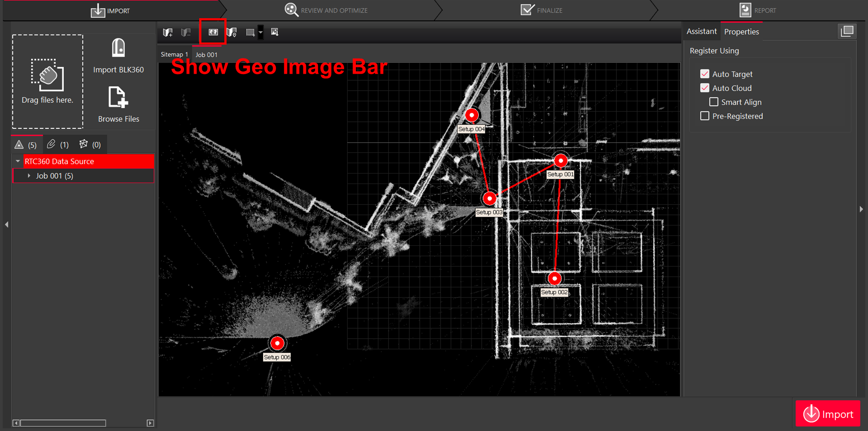This screenshot has height=431, width=868.
Task: Select the Show Geo Image Bar icon
Action: coord(212,32)
